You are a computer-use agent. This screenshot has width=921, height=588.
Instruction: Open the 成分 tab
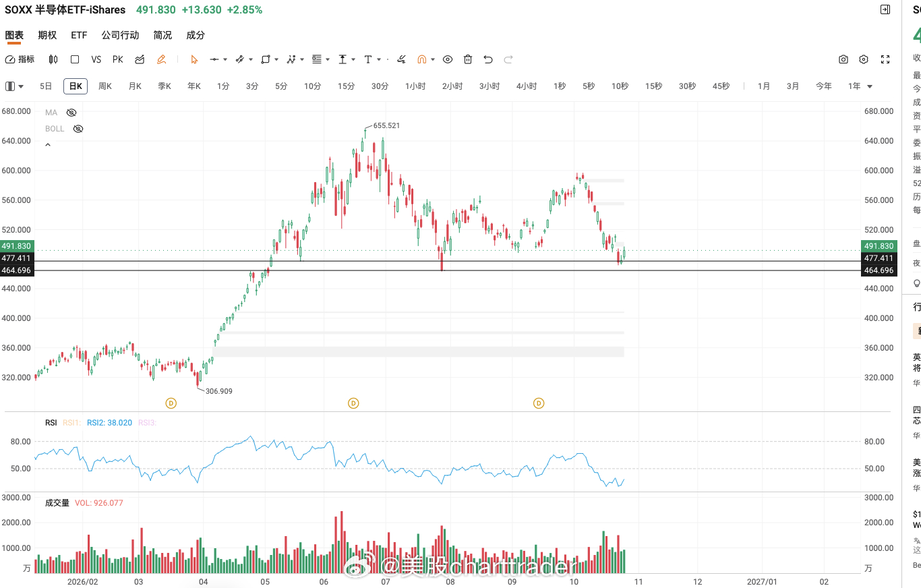pyautogui.click(x=196, y=35)
